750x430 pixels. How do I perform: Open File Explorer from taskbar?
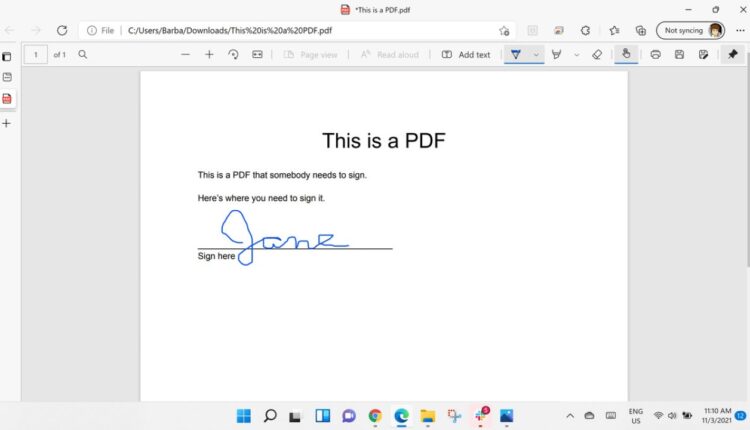tap(428, 416)
